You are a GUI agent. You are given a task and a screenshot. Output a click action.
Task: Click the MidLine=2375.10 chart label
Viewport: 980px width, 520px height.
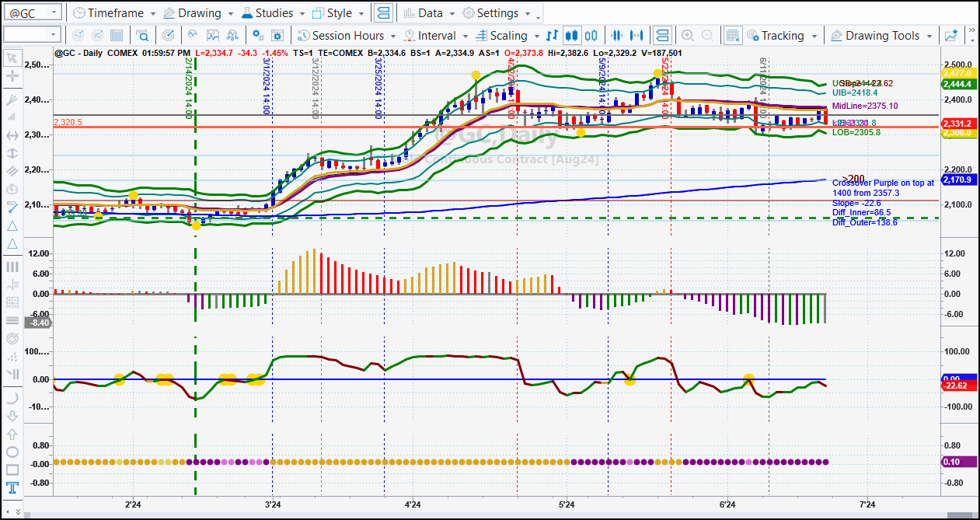pyautogui.click(x=865, y=106)
